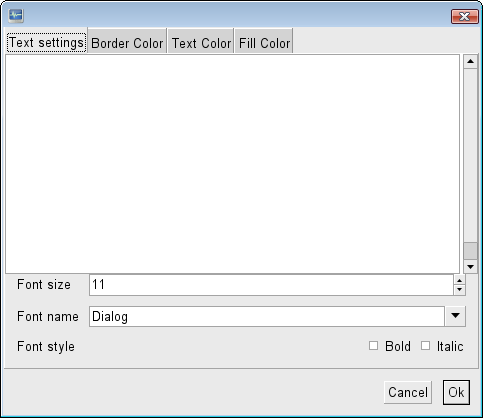This screenshot has width=483, height=418.
Task: Expand the Font name dropdown arrow
Action: (455, 316)
